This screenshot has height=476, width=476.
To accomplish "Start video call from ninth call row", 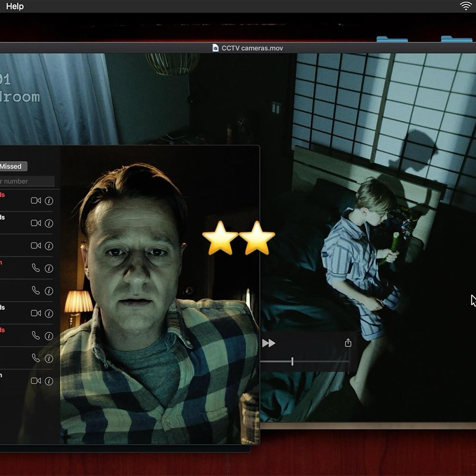I will (x=36, y=381).
